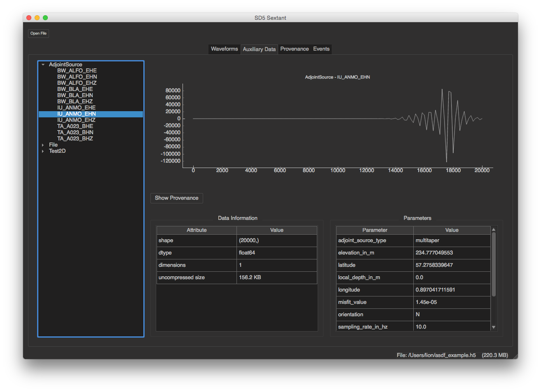This screenshot has width=541, height=392.
Task: Select BW_ALFO_EHE in the tree
Action: 77,71
